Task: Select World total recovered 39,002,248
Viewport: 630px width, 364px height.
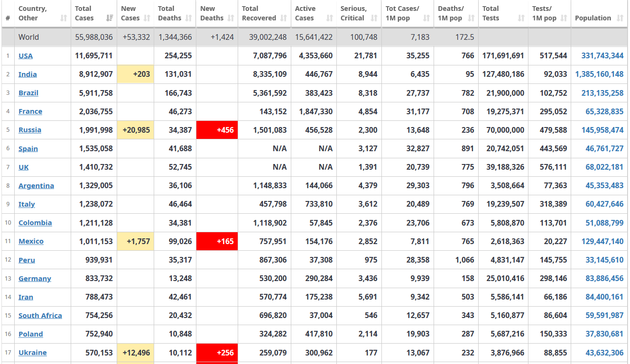Action: (268, 37)
